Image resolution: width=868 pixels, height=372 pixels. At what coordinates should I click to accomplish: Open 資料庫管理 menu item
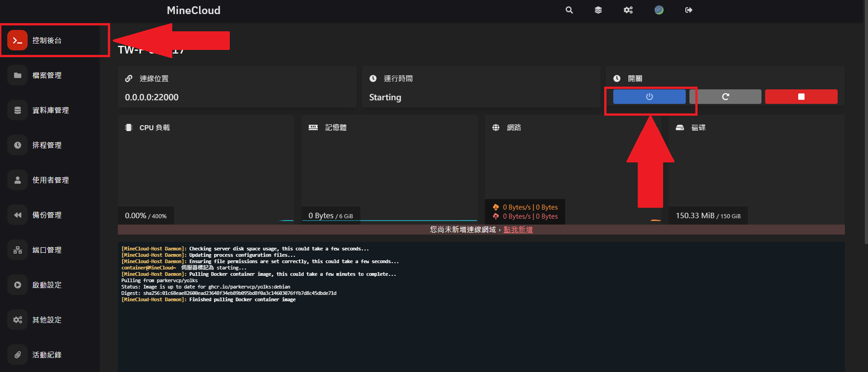point(50,110)
